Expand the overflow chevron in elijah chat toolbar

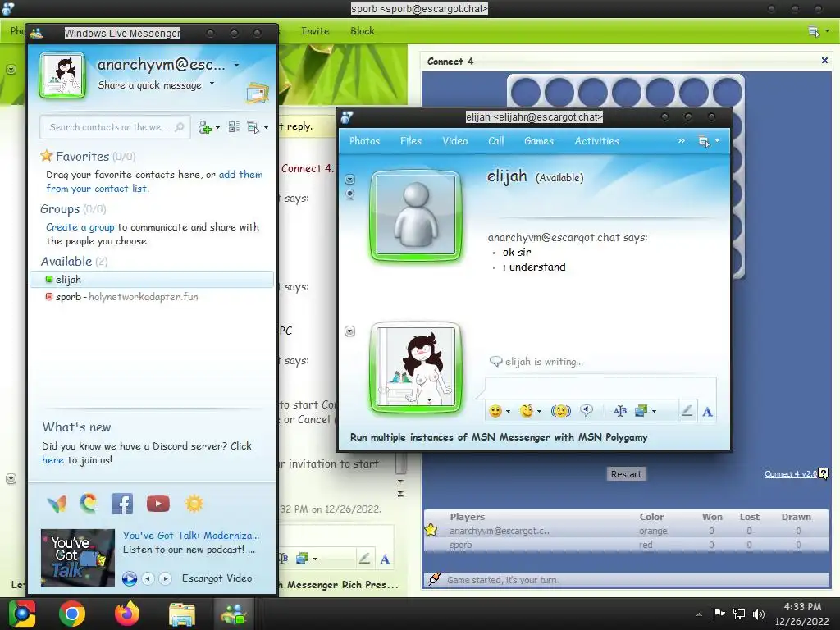[682, 141]
